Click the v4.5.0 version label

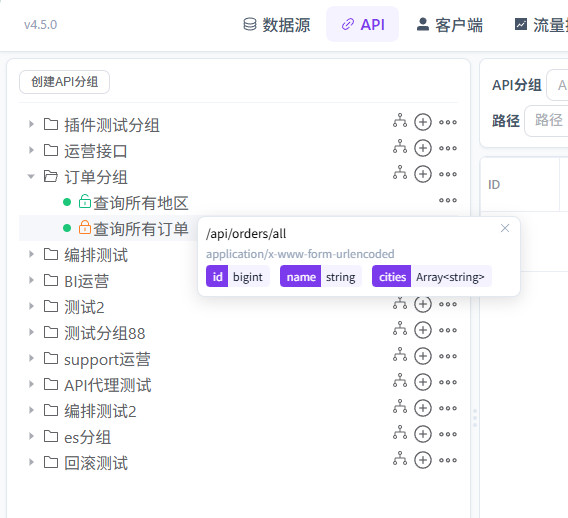(41, 25)
